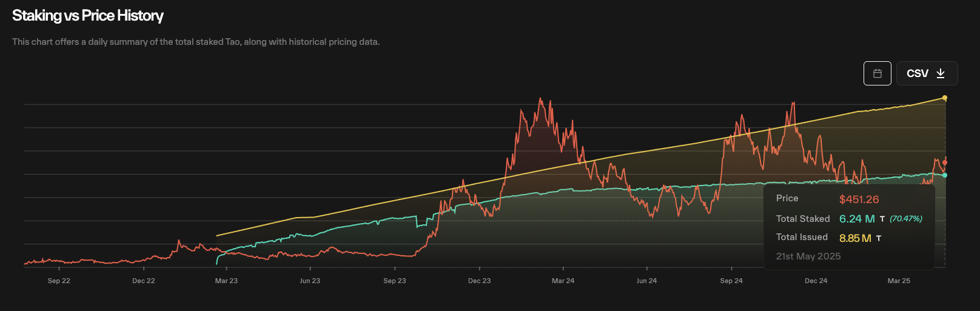980x311 pixels.
Task: Open the calendar date range picker
Action: point(877,73)
